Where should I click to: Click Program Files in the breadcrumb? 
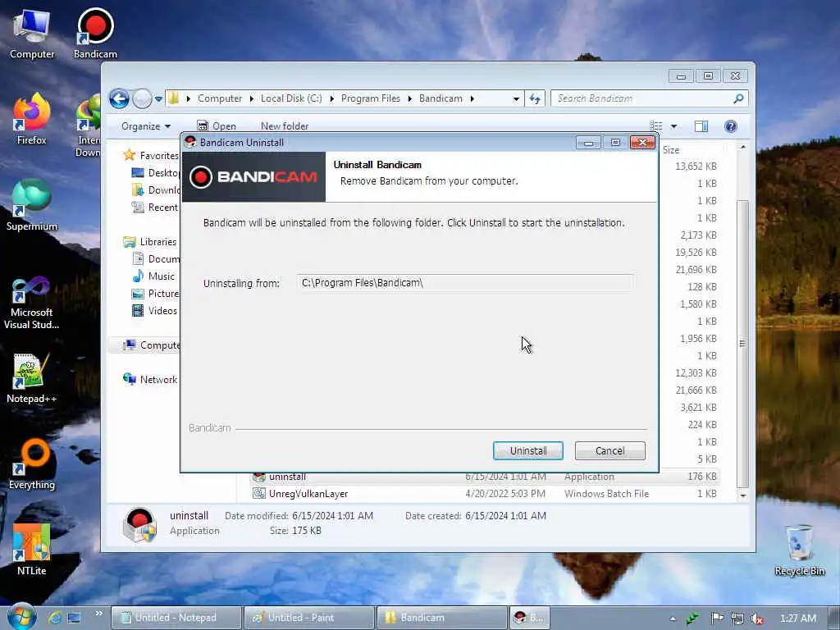371,98
